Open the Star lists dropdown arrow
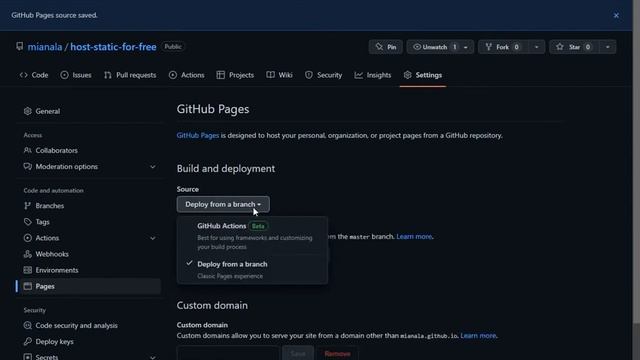Viewport: 640px width, 360px height. pyautogui.click(x=608, y=47)
